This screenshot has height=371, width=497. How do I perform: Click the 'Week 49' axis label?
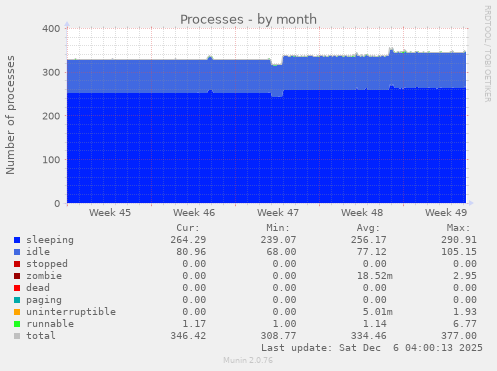coord(446,213)
